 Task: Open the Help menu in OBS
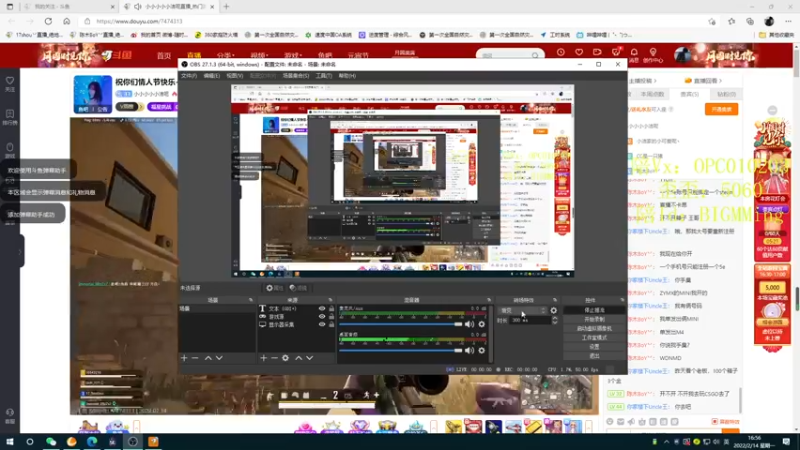(x=347, y=76)
